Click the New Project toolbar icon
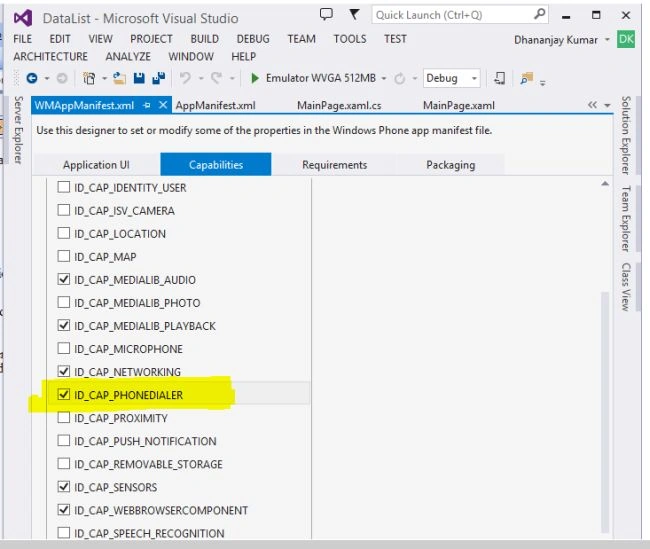Screen dimensions: 650x549 click(x=89, y=78)
